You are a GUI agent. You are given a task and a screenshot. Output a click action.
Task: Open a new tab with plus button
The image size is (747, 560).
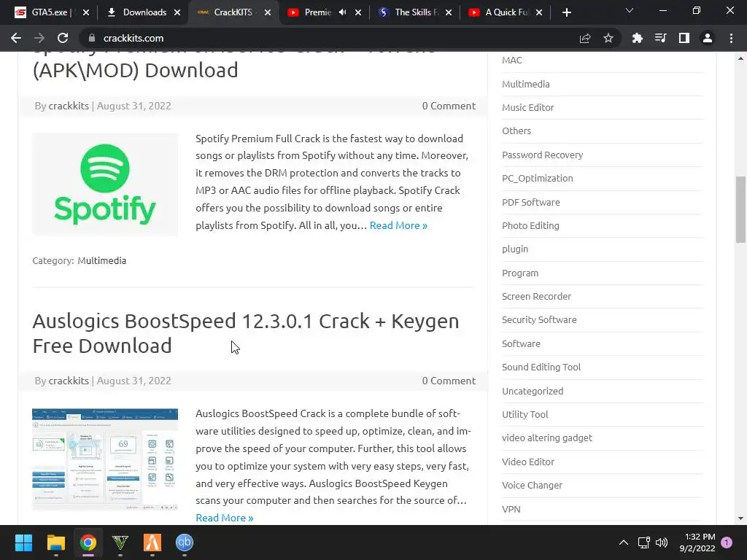tap(566, 13)
